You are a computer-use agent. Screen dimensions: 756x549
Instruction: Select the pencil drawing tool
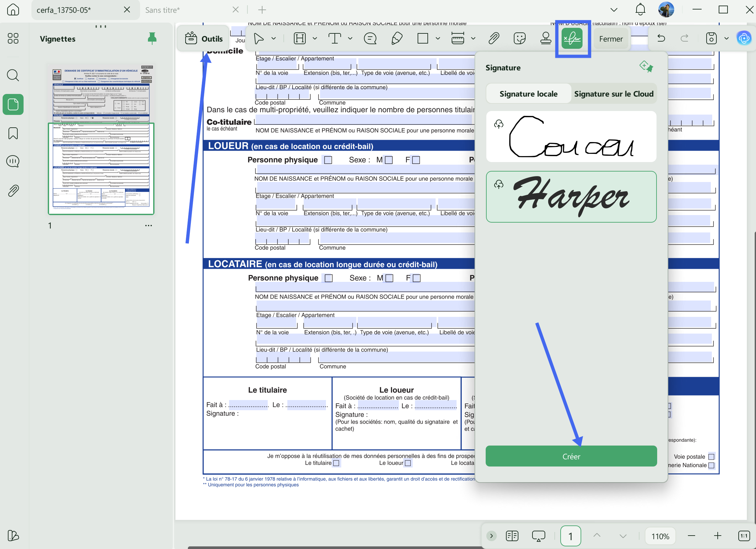click(397, 39)
